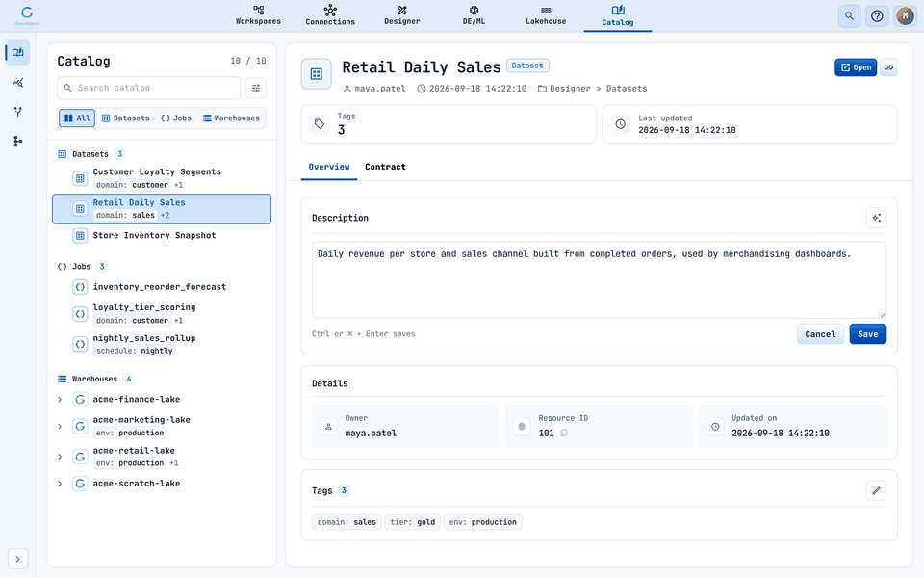
Task: Open the user avatar menu
Action: (x=905, y=16)
